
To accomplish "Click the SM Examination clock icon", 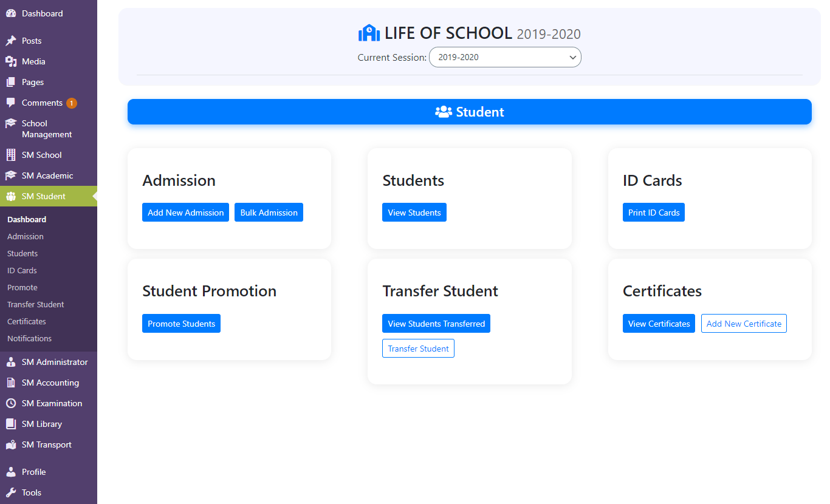I will point(11,403).
